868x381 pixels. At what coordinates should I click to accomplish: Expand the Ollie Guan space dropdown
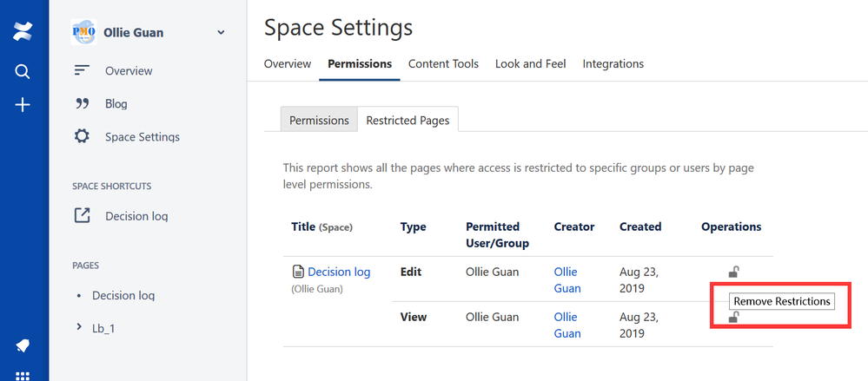pyautogui.click(x=221, y=33)
